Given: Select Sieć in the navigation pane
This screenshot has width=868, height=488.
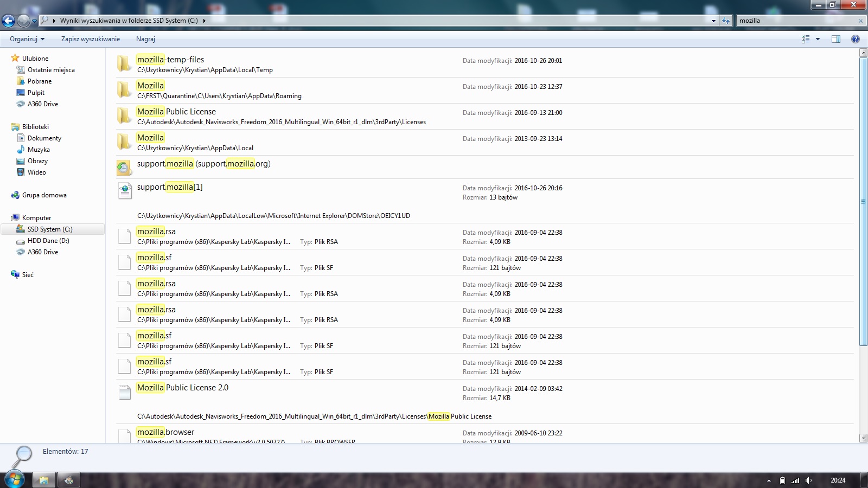Looking at the screenshot, I should (28, 275).
